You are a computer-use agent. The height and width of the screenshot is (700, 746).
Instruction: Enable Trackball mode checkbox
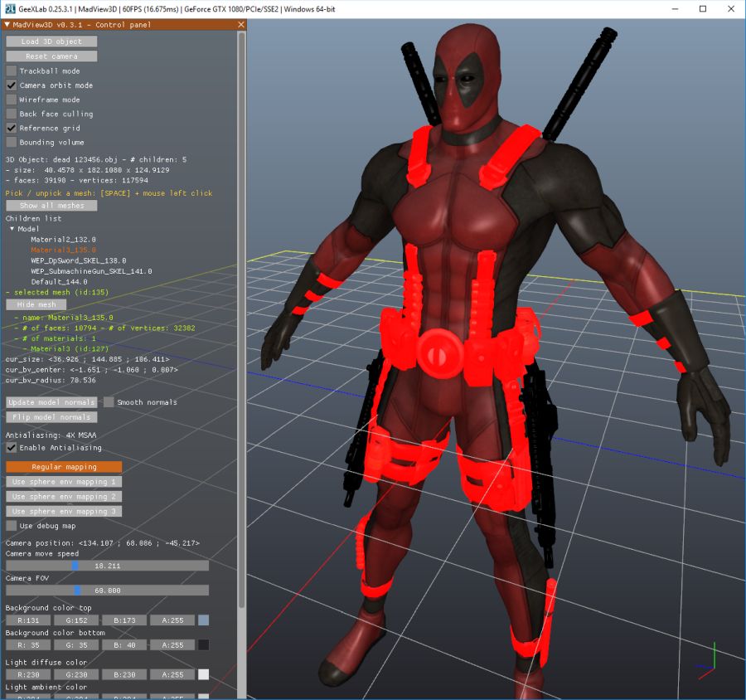12,71
